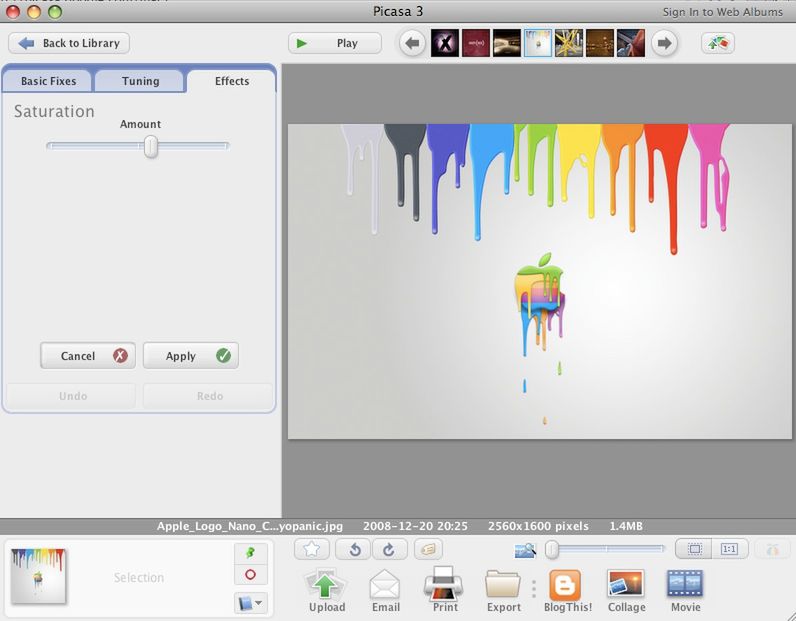Click the tag icon button
The width and height of the screenshot is (796, 621).
coord(428,549)
